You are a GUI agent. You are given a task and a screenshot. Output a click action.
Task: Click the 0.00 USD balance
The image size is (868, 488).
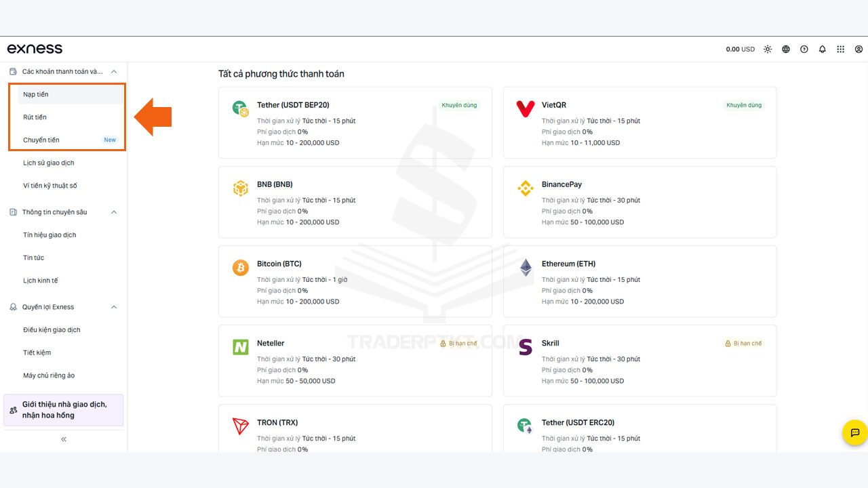(x=740, y=49)
